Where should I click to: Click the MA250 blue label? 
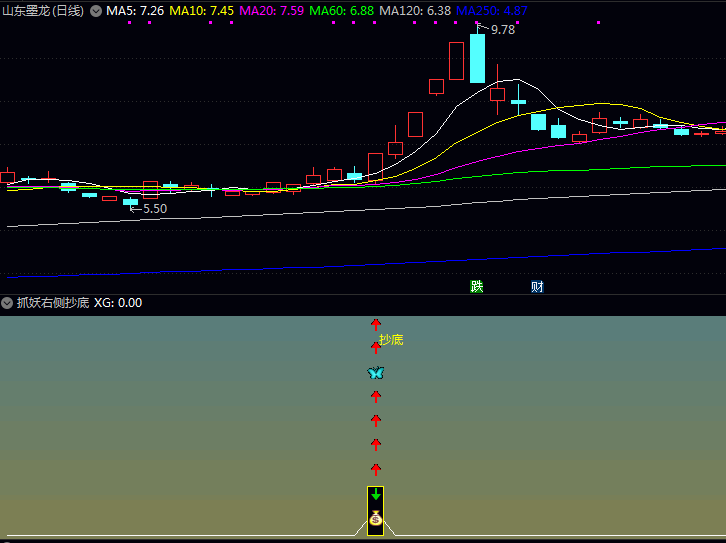492,11
